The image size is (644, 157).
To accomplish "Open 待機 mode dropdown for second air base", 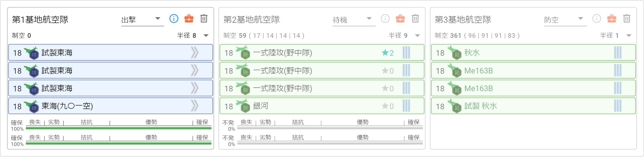I will (354, 20).
